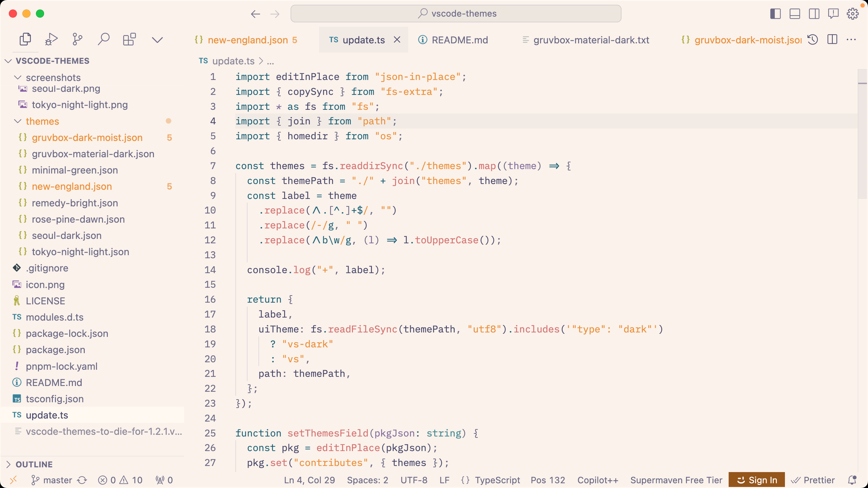Open the Explorer view icon
Screen dimensions: 868x488
click(x=25, y=39)
